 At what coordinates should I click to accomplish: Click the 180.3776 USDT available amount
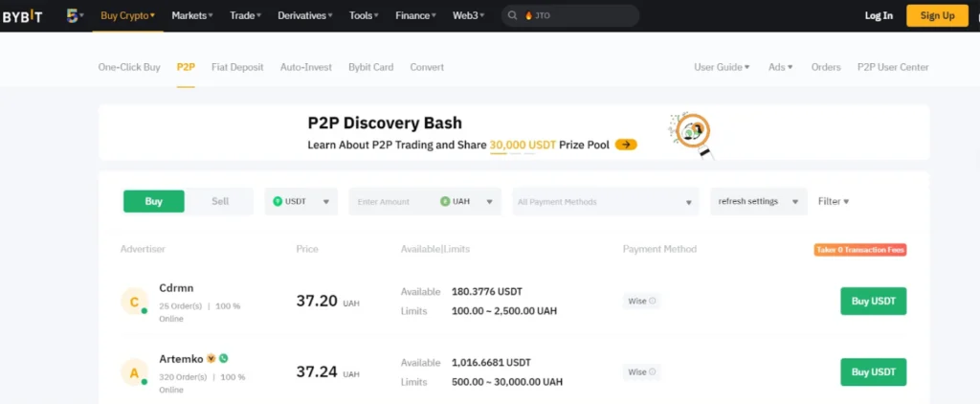click(x=487, y=291)
